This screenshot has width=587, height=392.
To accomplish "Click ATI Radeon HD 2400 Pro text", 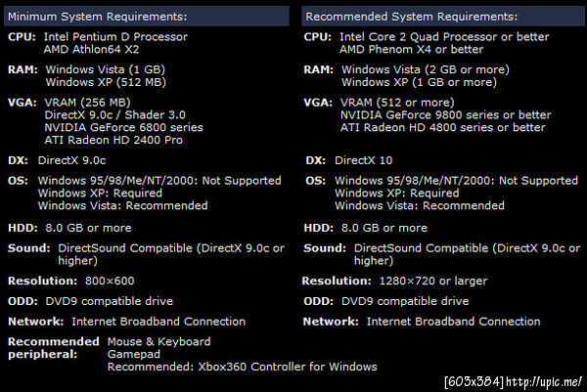I will 113,140.
